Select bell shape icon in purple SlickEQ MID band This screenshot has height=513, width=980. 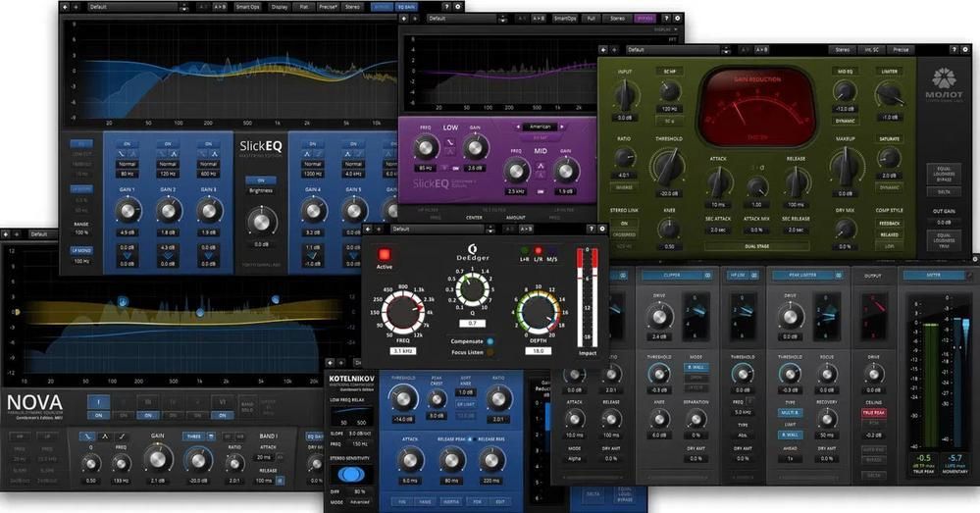click(x=541, y=166)
